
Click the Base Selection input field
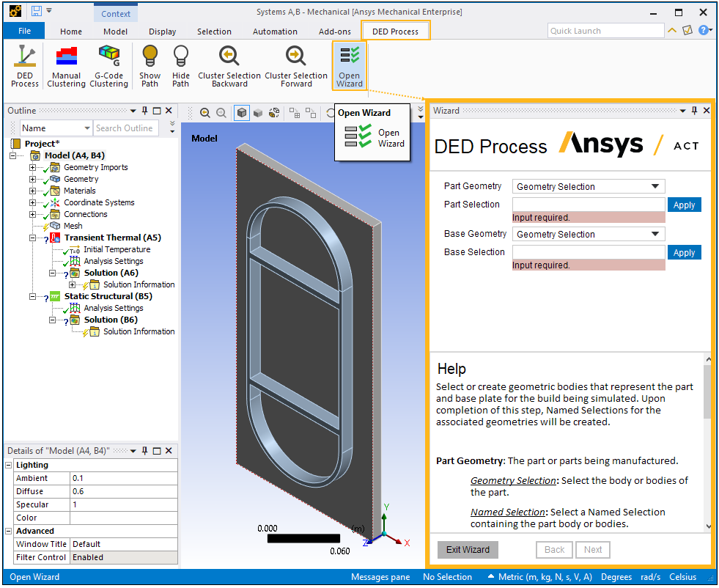pyautogui.click(x=589, y=251)
